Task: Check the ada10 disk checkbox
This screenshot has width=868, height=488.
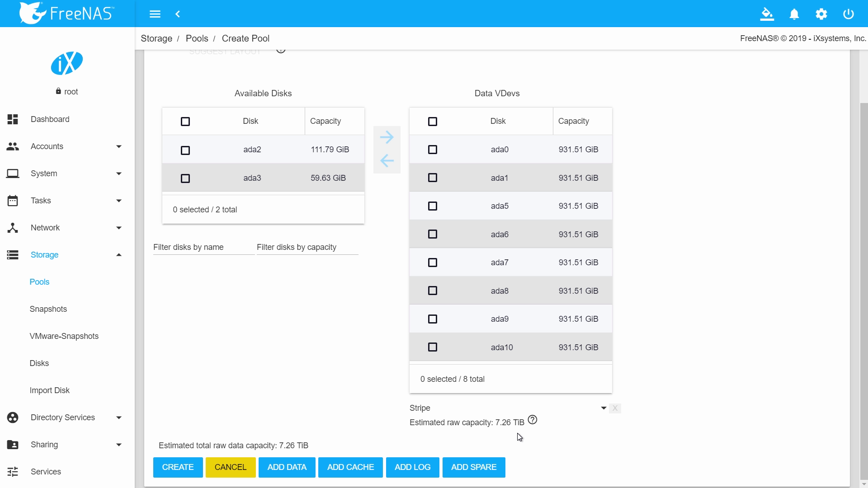Action: tap(433, 347)
